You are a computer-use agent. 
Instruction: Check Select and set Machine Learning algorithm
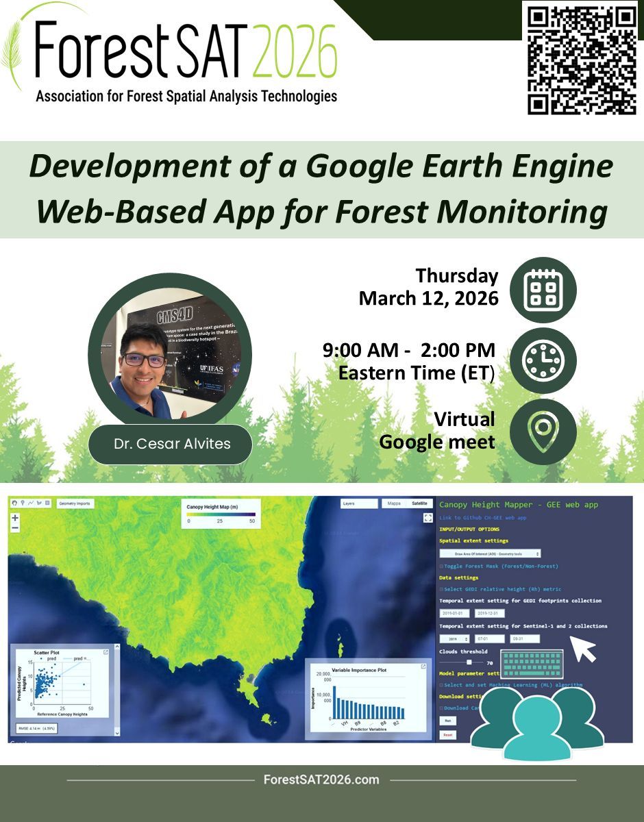(x=442, y=685)
